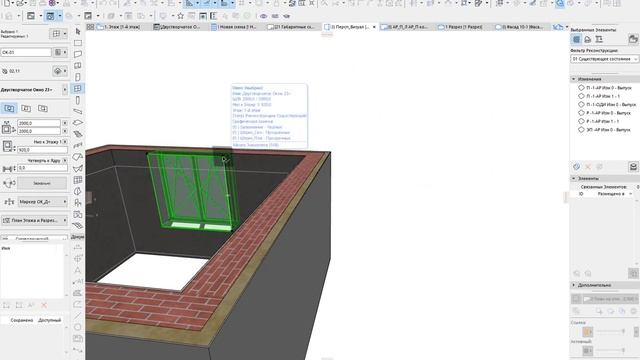Select the Column tool in the toolbox
The image size is (640, 360).
coord(78,100)
